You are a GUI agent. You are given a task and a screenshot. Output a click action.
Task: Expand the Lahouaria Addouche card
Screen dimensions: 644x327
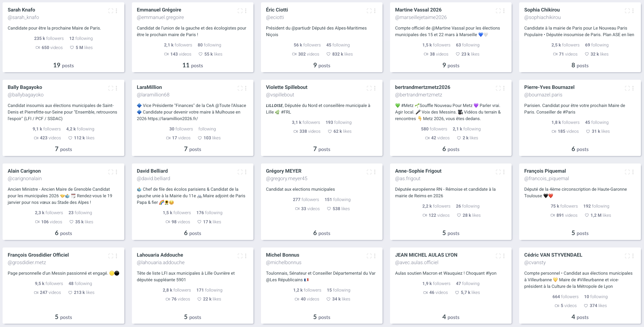pyautogui.click(x=240, y=256)
